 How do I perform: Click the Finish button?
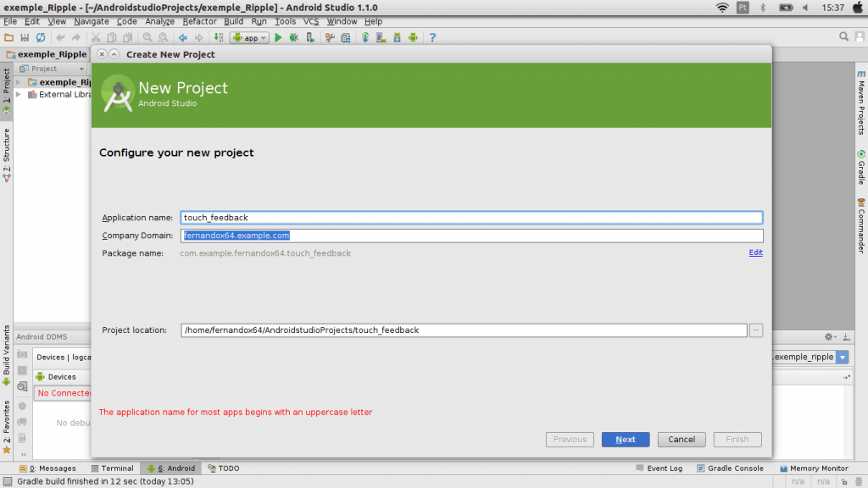[x=737, y=440]
